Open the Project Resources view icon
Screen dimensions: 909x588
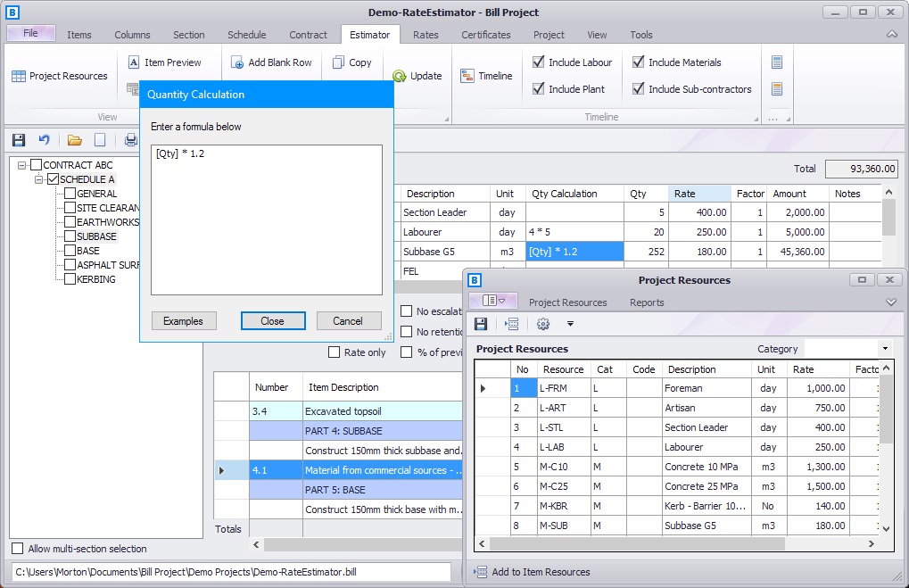19,76
